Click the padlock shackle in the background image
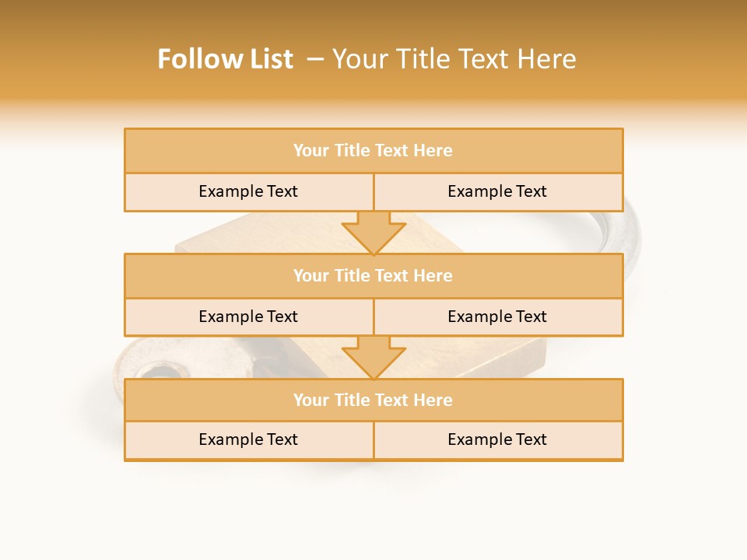Screen dimensions: 747x560 coord(632,233)
